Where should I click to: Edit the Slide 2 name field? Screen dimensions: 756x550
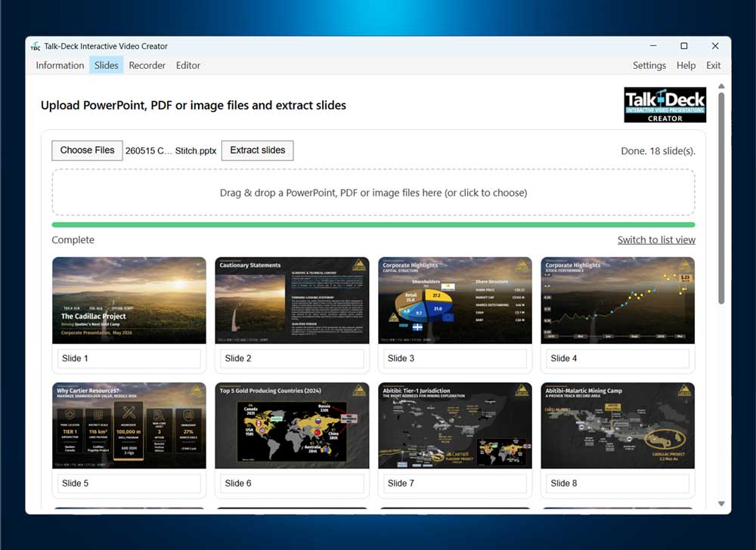coord(292,358)
